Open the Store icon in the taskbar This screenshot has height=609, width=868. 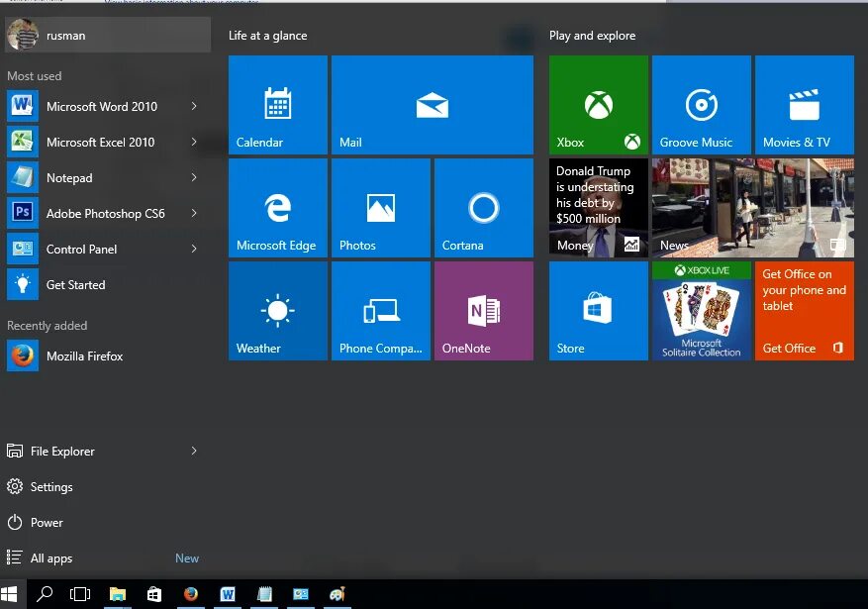[153, 594]
